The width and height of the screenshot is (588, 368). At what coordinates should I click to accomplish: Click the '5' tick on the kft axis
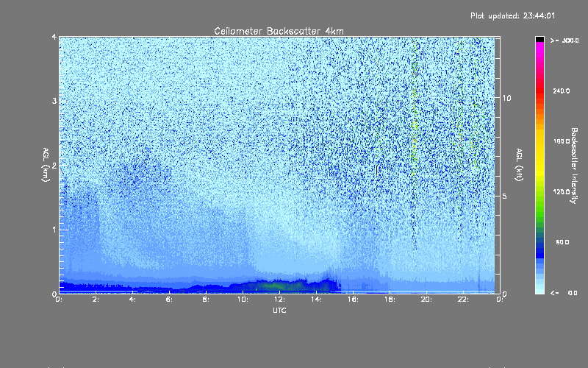(x=505, y=197)
